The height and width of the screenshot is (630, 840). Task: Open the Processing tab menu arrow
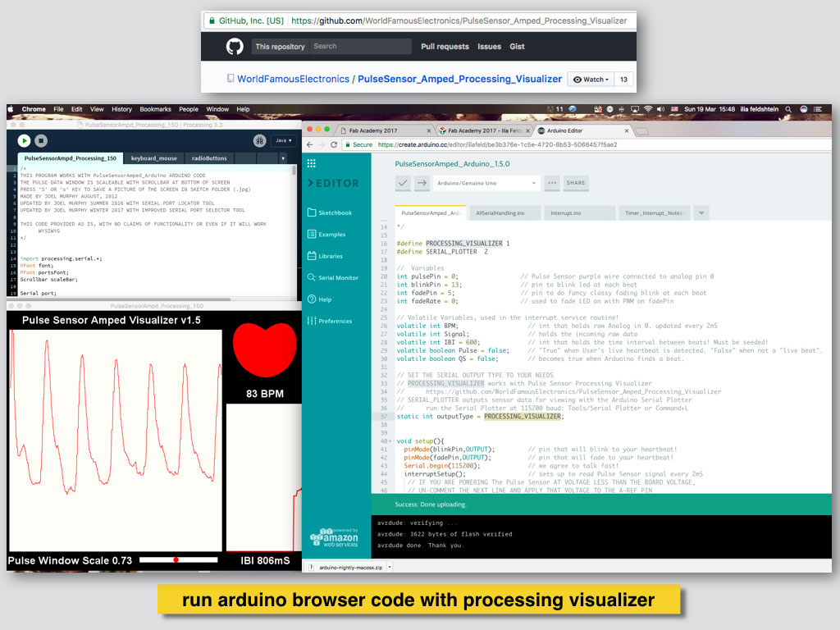tap(283, 158)
